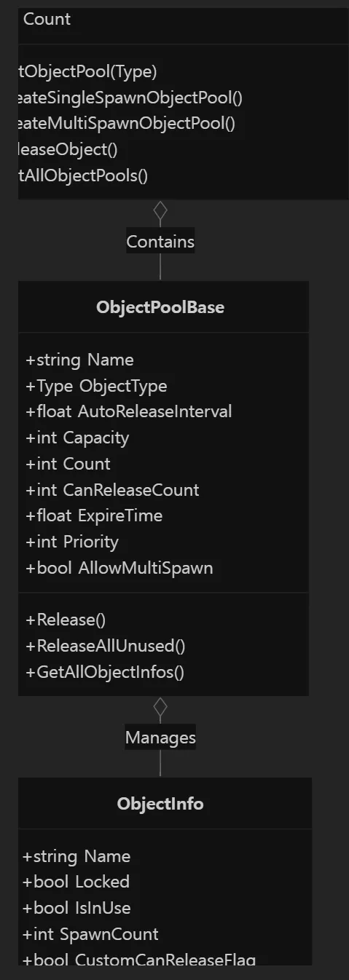The width and height of the screenshot is (349, 980).
Task: Click the +bool IsInUse attribute
Action: coord(77,908)
